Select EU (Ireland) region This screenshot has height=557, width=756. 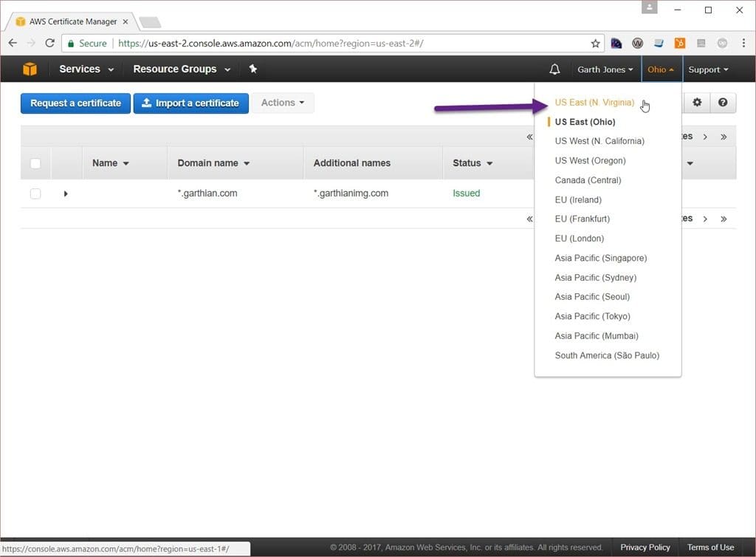578,199
